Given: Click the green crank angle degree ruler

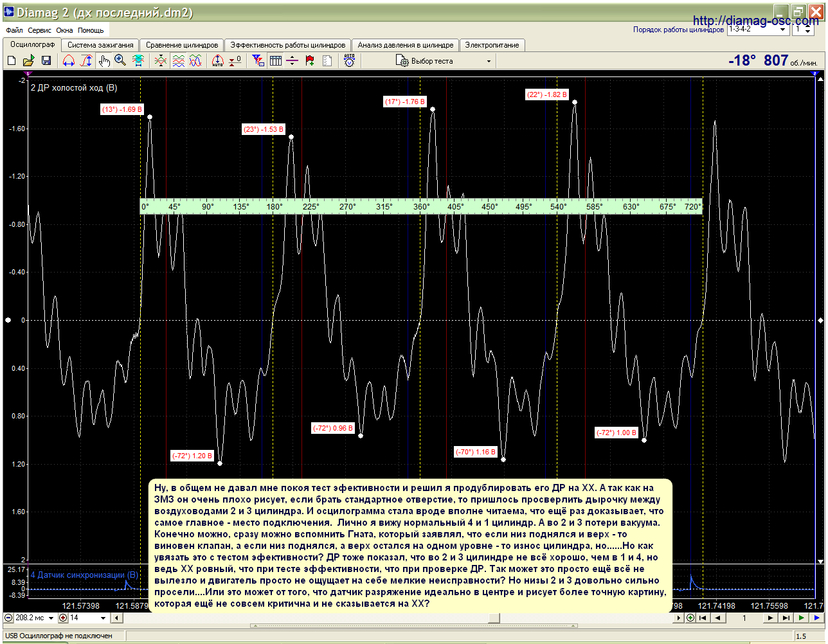Looking at the screenshot, I should [x=421, y=206].
